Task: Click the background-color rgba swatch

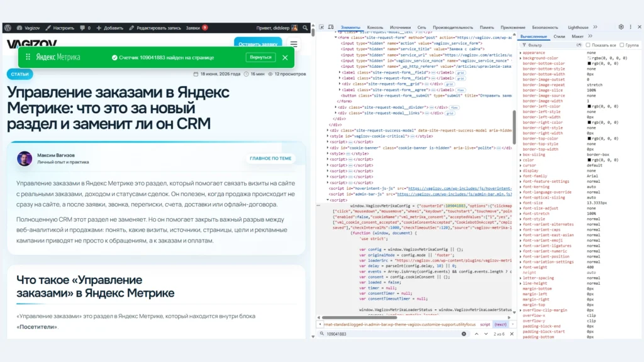Action: 589,58
